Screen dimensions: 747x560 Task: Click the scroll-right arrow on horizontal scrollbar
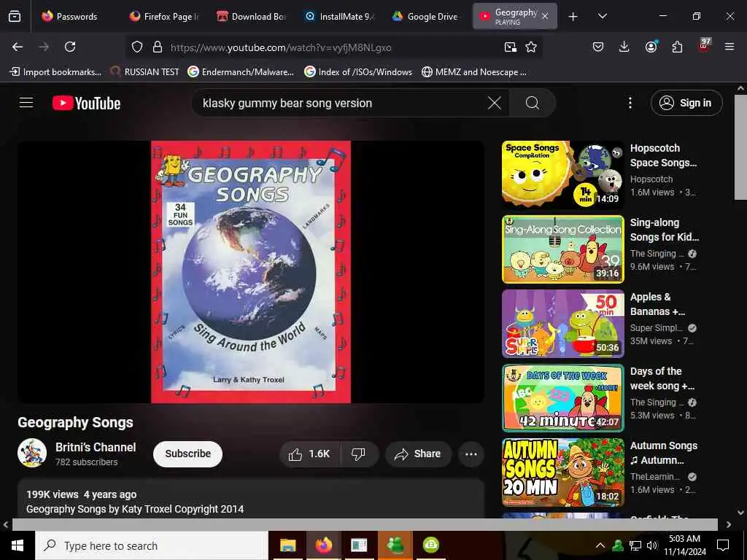(729, 525)
